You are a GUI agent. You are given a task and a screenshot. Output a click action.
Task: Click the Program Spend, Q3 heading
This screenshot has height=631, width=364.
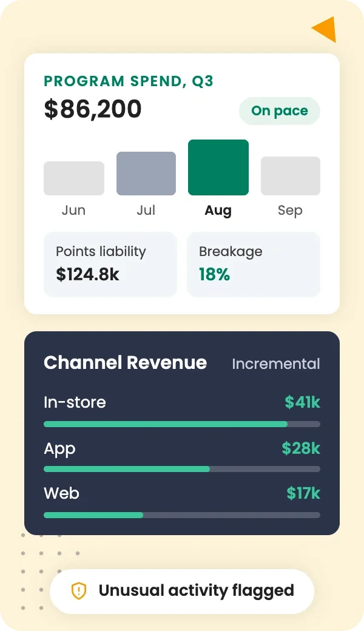pos(129,81)
